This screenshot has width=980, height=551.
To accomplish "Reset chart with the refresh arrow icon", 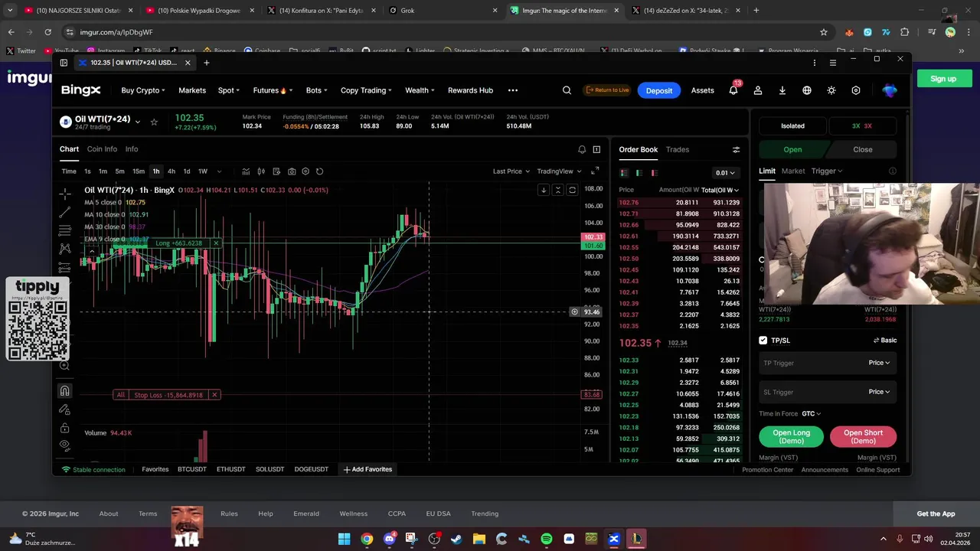I will (320, 171).
